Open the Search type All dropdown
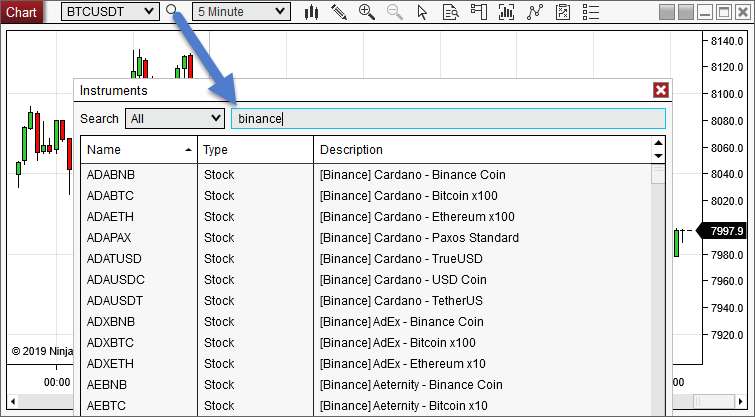Image resolution: width=755 pixels, height=417 pixels. click(175, 118)
